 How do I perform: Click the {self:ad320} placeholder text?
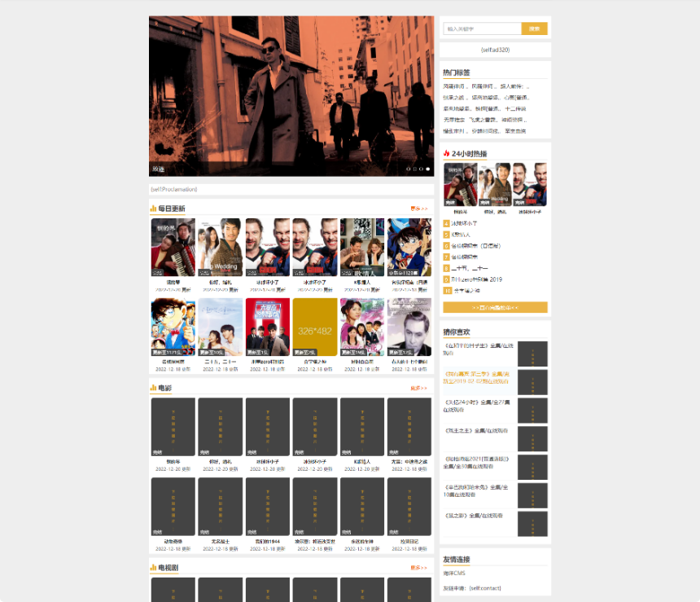[495, 50]
